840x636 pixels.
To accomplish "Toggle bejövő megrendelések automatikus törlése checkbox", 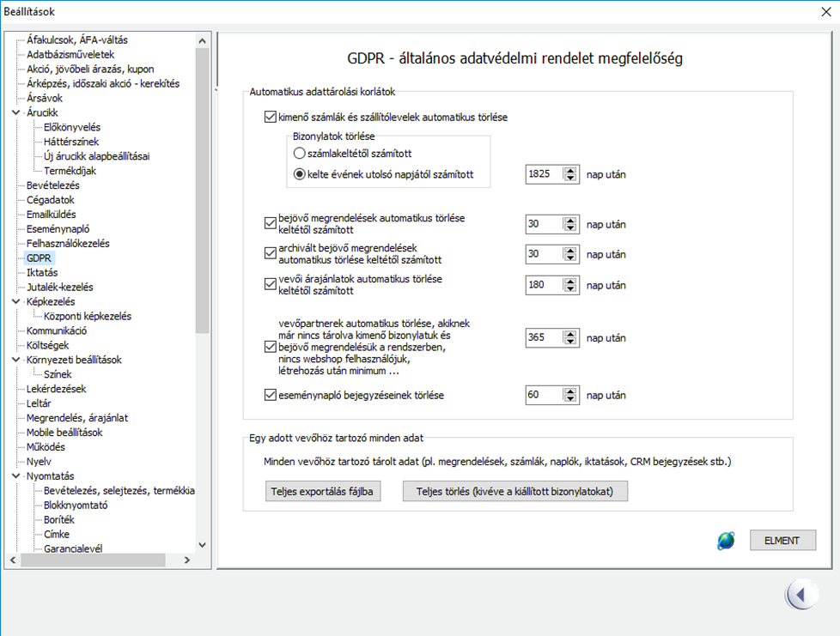I will (271, 223).
